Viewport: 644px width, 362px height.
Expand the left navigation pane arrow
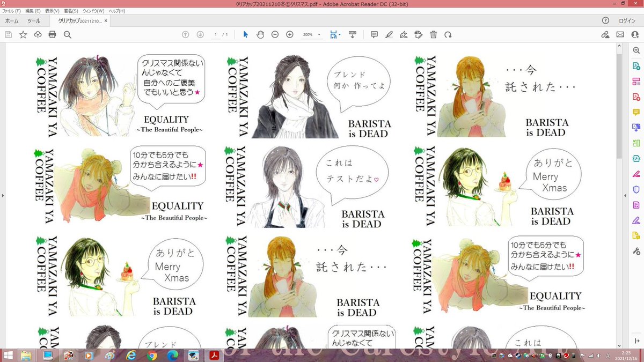[3, 195]
